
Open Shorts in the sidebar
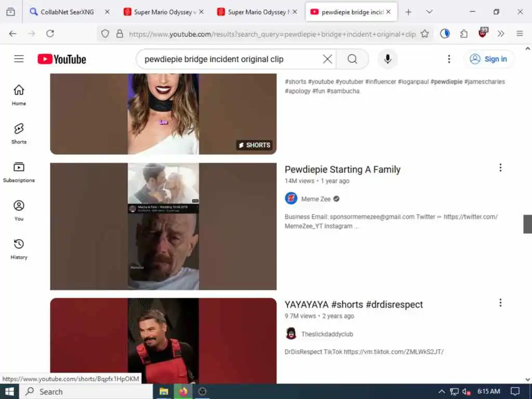(19, 134)
